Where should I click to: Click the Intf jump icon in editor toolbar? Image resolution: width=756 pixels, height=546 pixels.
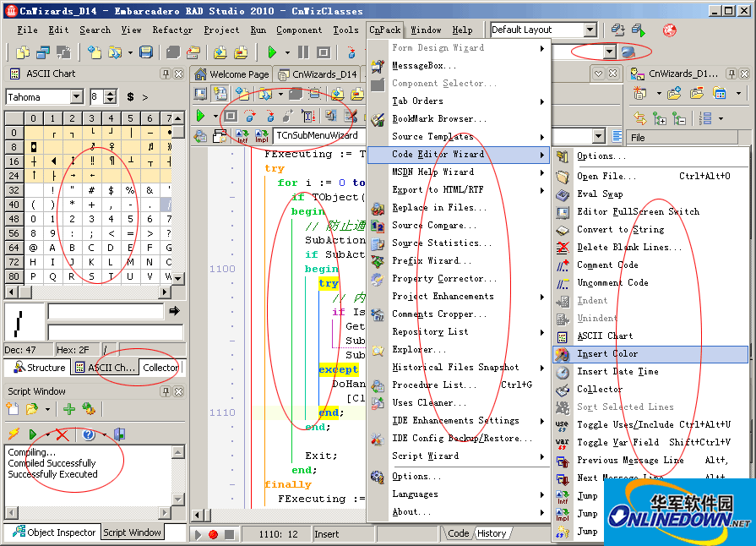(242, 136)
